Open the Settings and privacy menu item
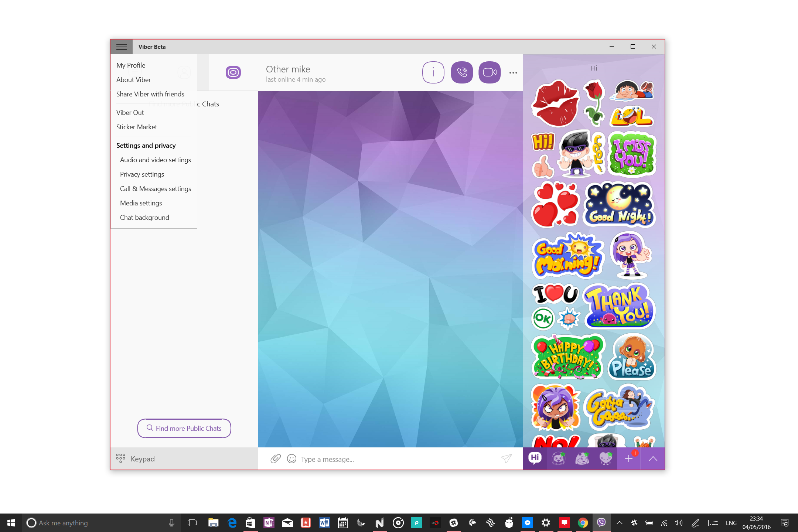798x532 pixels. 146,145
